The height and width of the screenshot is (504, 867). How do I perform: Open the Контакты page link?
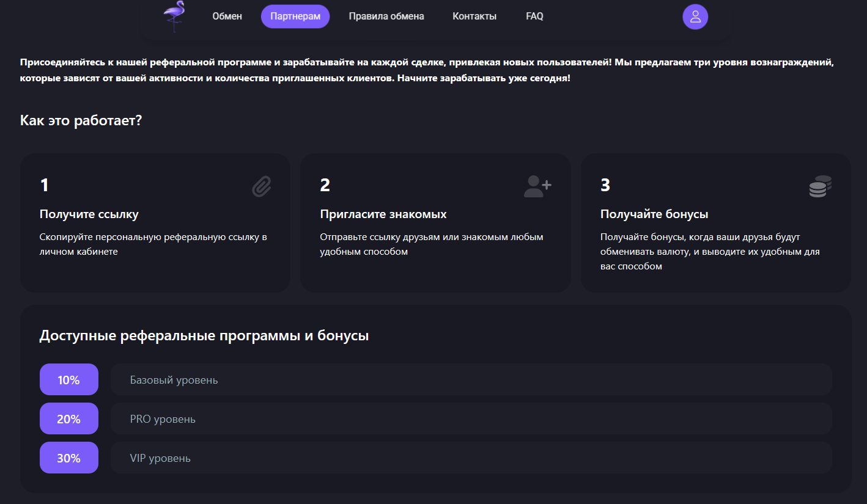(474, 16)
